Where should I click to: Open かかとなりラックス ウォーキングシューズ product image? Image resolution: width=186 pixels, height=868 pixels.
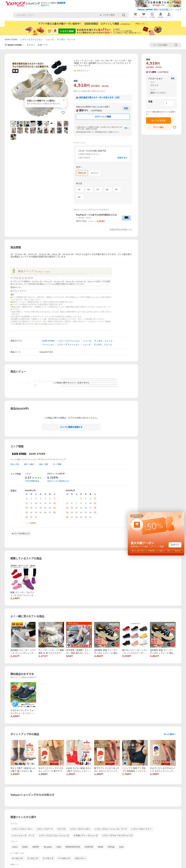coord(23,695)
